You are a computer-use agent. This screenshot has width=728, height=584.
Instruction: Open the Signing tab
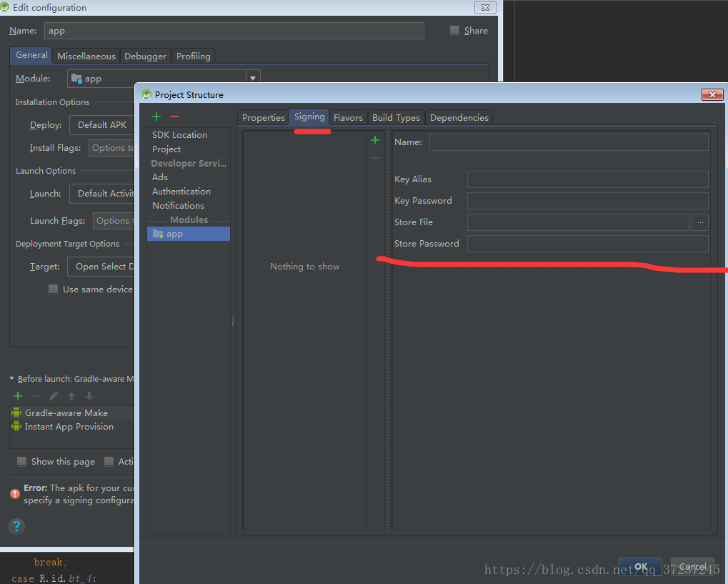[309, 117]
